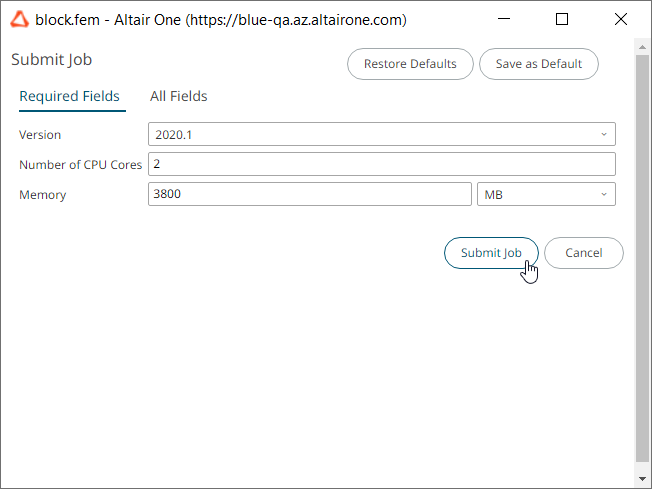Click the Submit Job heading text

[x=51, y=60]
